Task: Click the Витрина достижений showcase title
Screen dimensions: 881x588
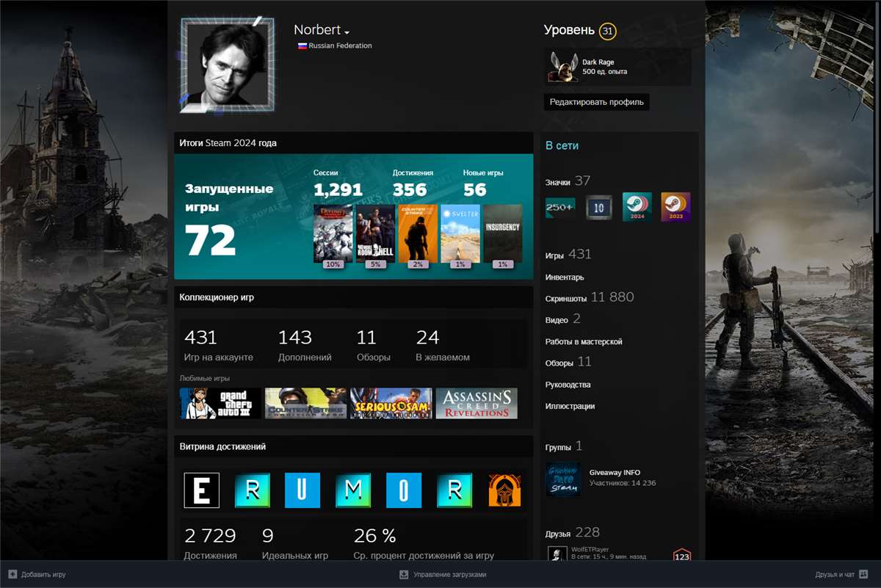Action: (x=222, y=446)
